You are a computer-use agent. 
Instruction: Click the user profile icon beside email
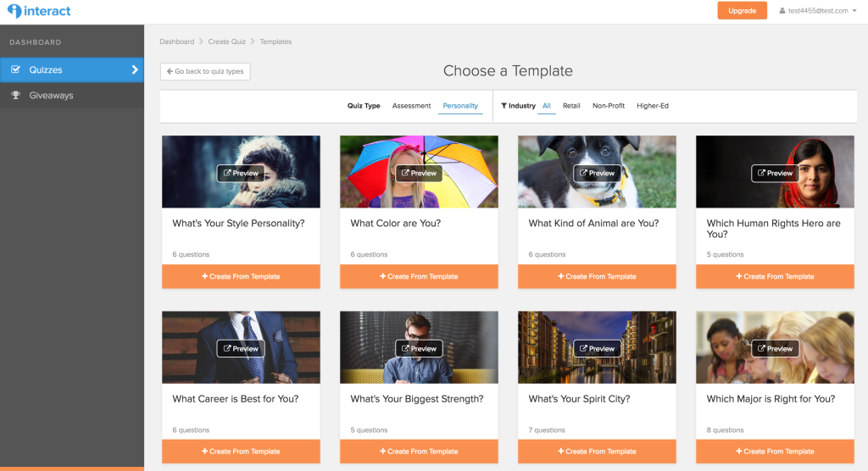[x=782, y=10]
